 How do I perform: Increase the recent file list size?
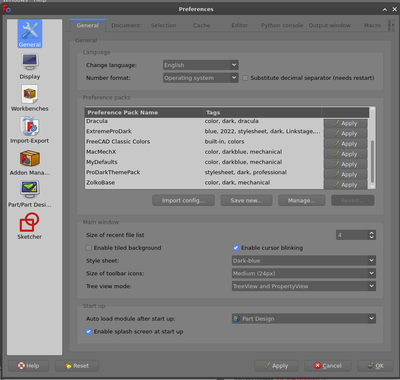tap(372, 233)
